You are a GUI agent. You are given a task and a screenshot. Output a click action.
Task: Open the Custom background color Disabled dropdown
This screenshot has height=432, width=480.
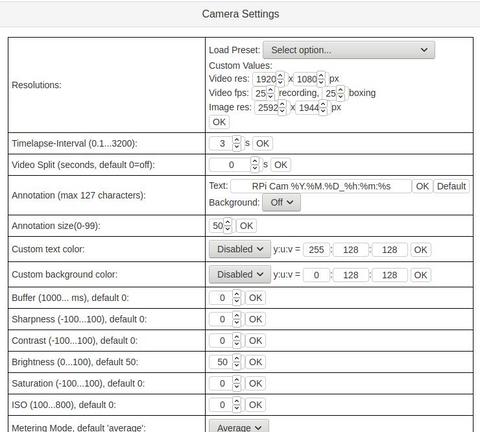tap(240, 275)
